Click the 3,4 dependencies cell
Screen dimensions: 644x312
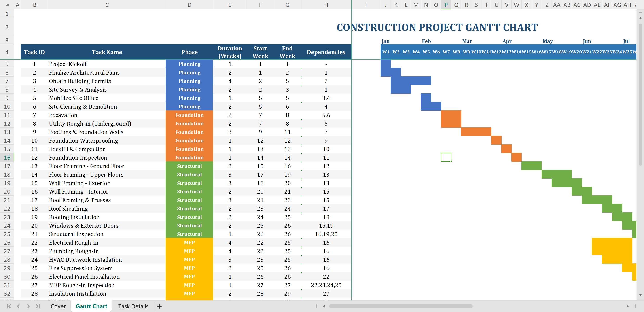pyautogui.click(x=326, y=98)
